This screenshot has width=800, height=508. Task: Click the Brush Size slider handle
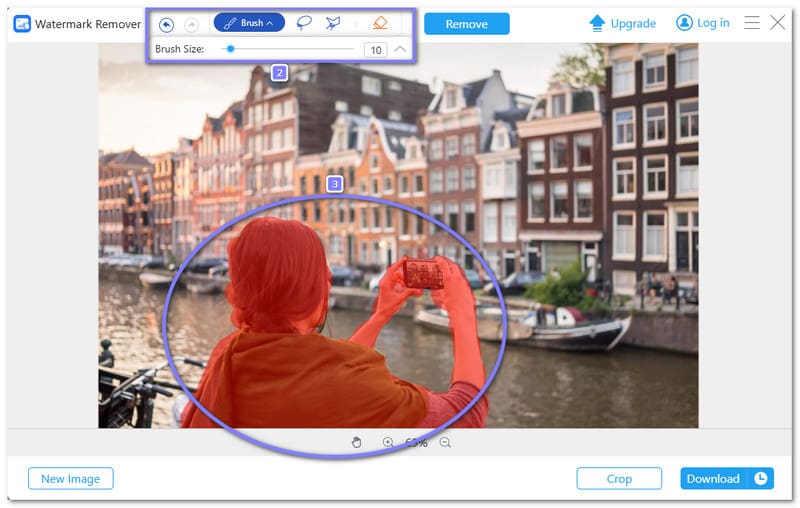(x=231, y=49)
